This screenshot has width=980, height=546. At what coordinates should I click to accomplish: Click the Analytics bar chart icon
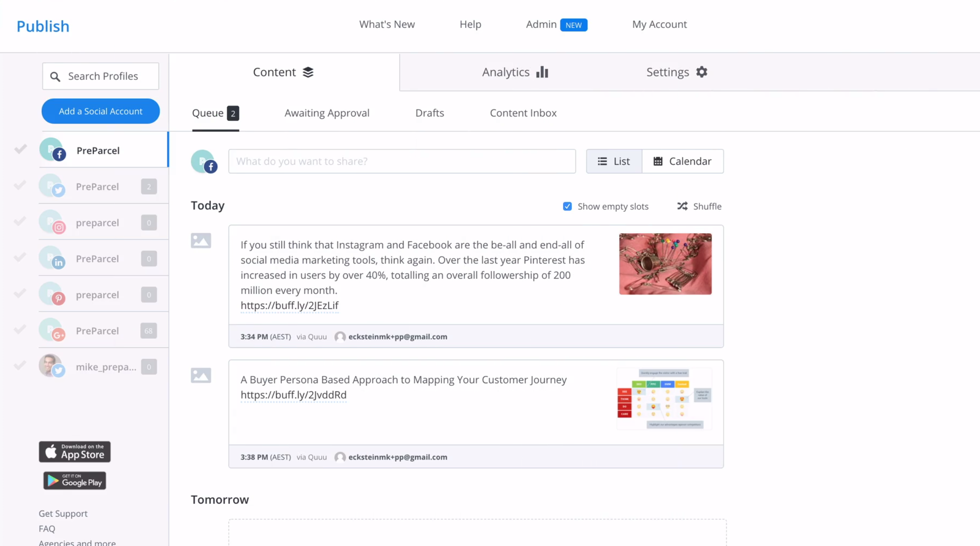pyautogui.click(x=542, y=72)
